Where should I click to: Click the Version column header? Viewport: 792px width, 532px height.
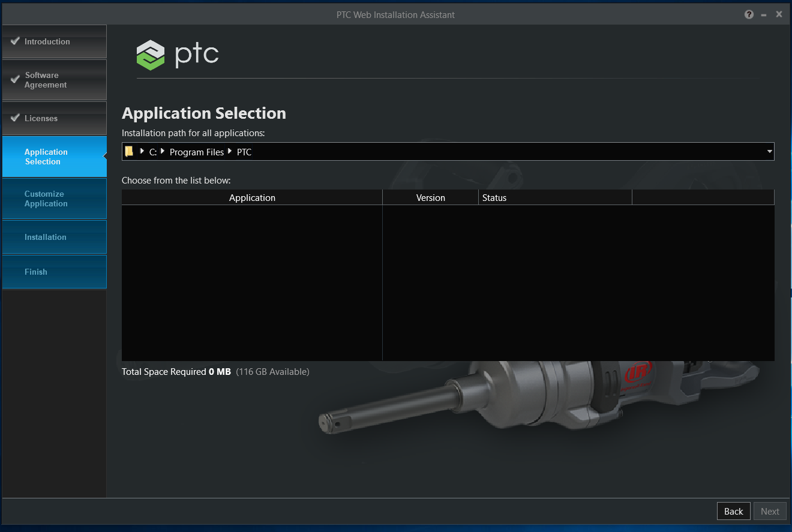pos(430,197)
